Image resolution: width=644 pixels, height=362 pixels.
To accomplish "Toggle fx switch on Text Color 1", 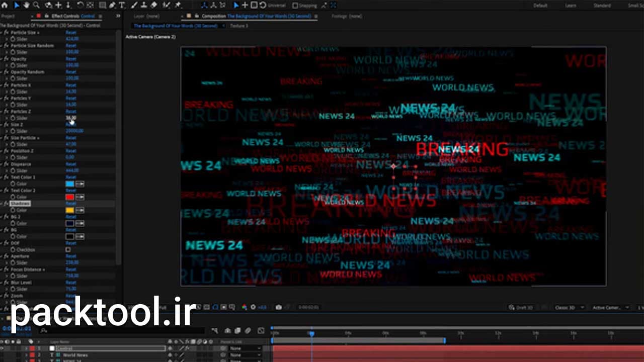I will (7, 177).
